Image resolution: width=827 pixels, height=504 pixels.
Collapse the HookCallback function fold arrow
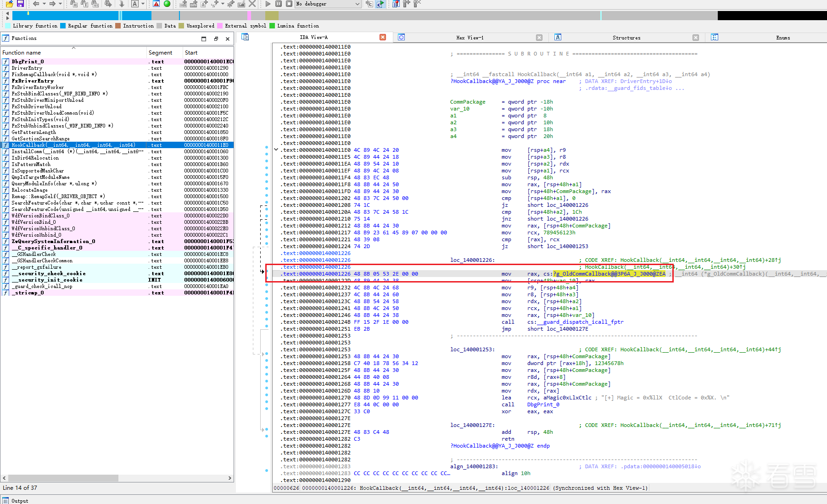[276, 150]
